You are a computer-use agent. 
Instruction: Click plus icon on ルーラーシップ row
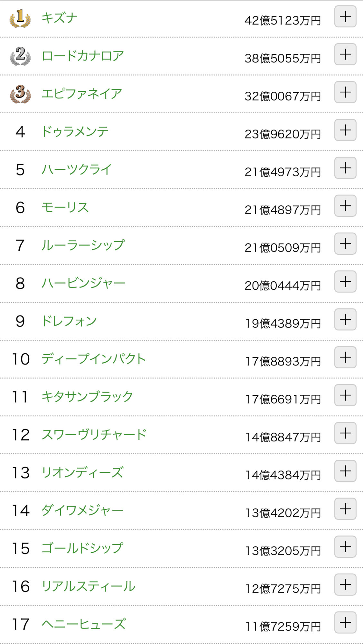[345, 244]
